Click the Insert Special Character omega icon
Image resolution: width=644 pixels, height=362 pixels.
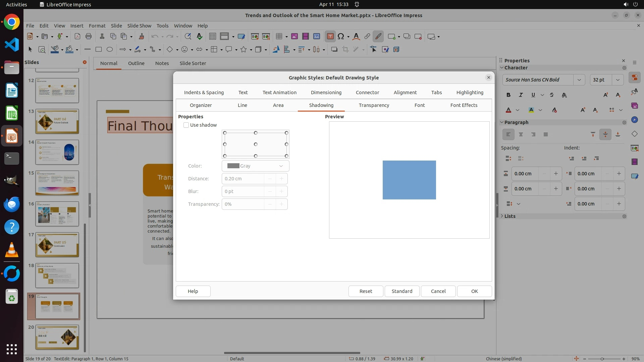click(x=341, y=37)
